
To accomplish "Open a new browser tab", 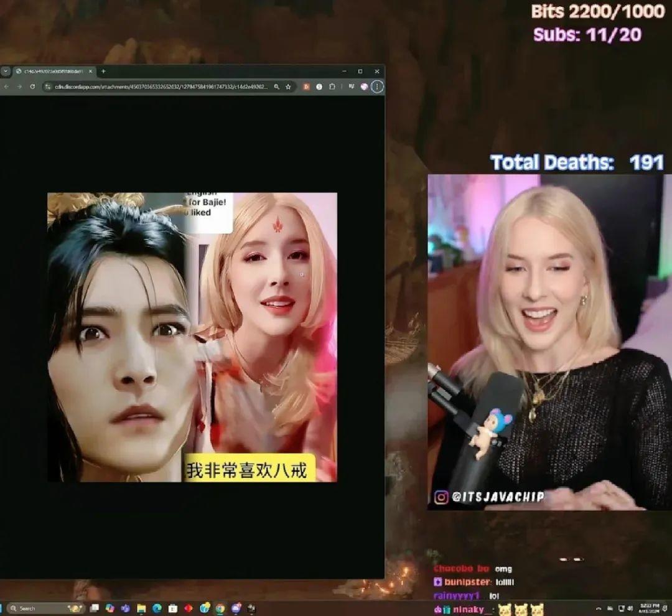I will 103,71.
